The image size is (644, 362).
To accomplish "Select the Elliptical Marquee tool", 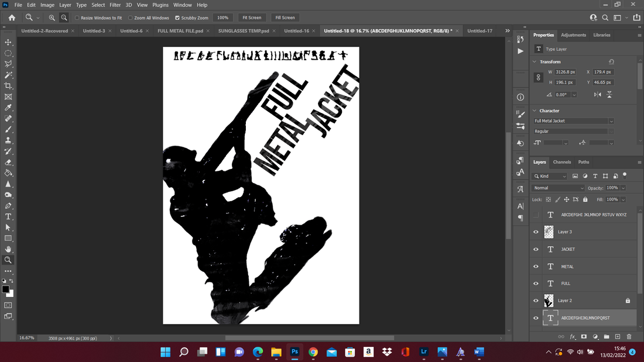I will pos(8,53).
